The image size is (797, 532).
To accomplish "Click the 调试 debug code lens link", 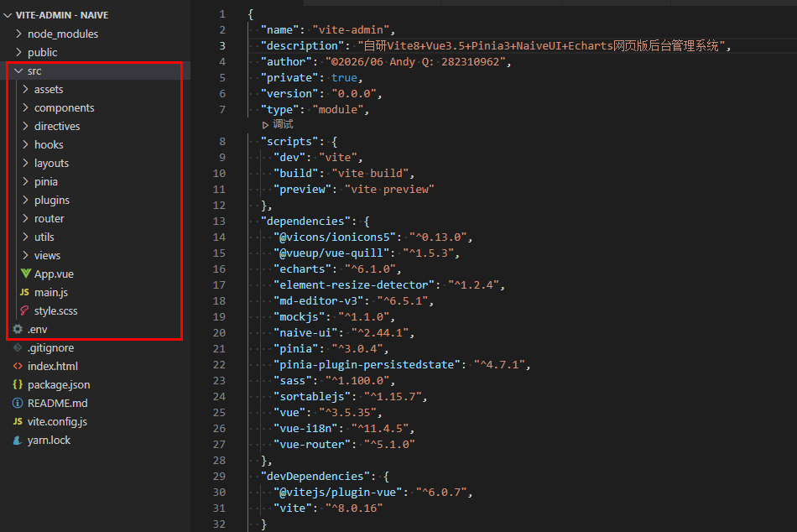I will (x=278, y=124).
